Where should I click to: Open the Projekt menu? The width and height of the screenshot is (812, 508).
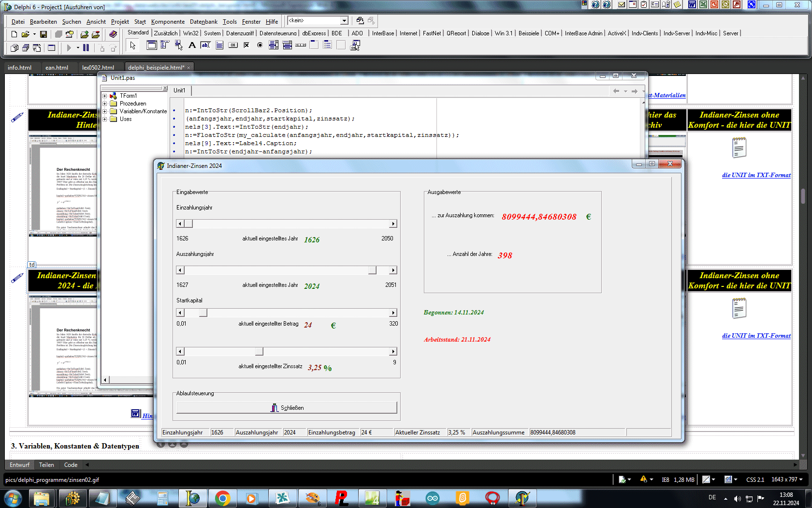point(120,22)
